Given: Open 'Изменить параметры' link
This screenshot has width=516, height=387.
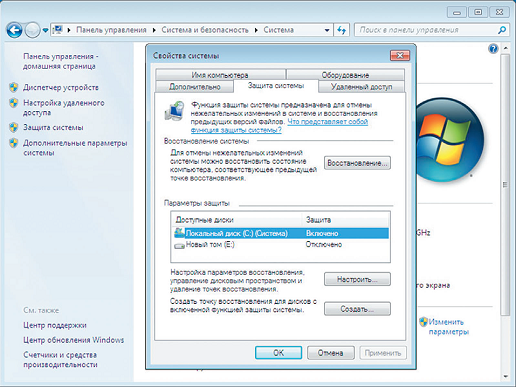Looking at the screenshot, I should (449, 327).
